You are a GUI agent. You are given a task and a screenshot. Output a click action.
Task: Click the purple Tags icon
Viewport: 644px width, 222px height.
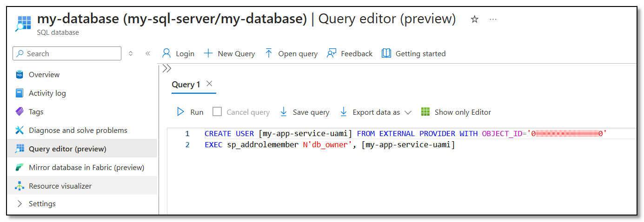[20, 112]
